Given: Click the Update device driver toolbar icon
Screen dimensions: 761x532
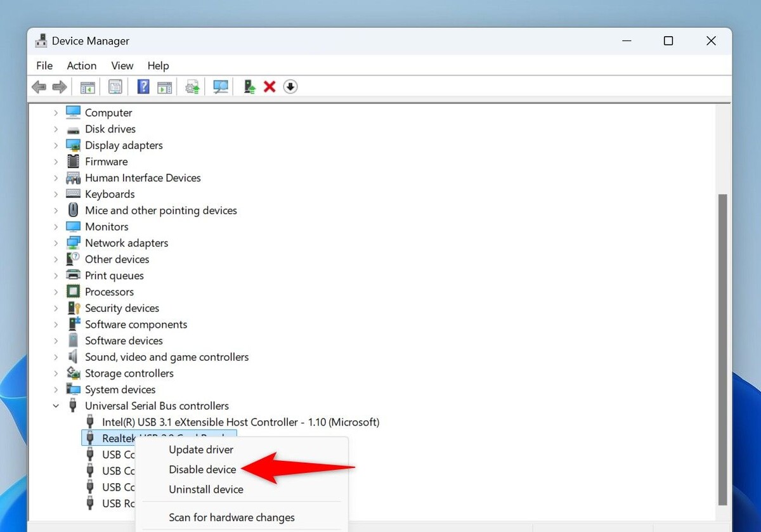Looking at the screenshot, I should (x=192, y=87).
